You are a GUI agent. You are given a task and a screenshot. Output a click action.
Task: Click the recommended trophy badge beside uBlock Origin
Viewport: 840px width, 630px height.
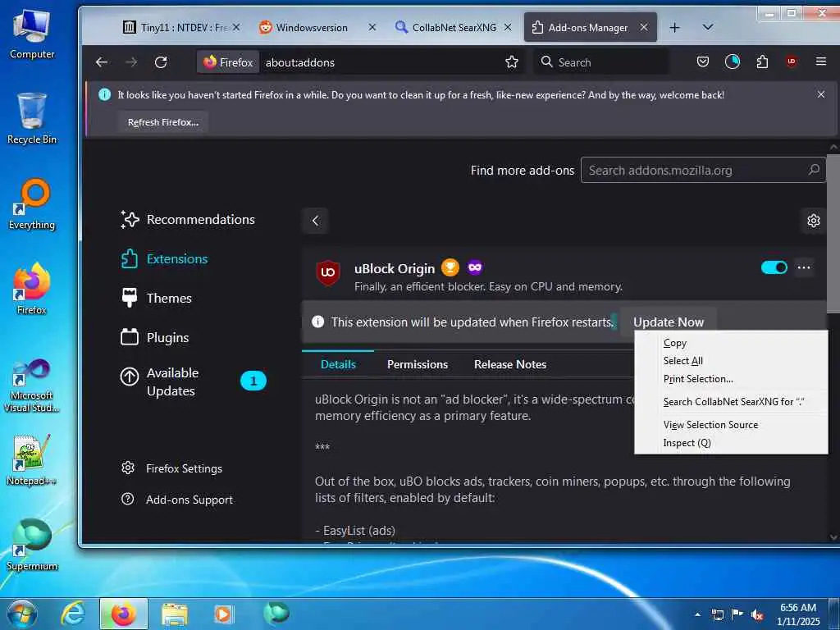[450, 267]
